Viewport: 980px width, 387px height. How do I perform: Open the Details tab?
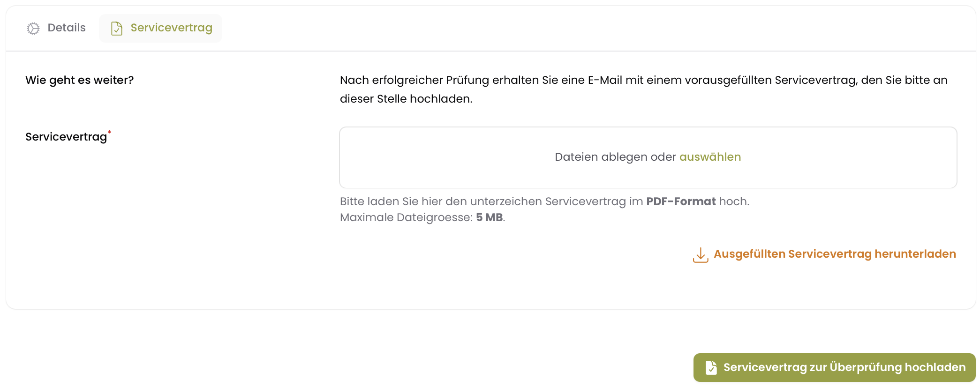pyautogui.click(x=56, y=28)
